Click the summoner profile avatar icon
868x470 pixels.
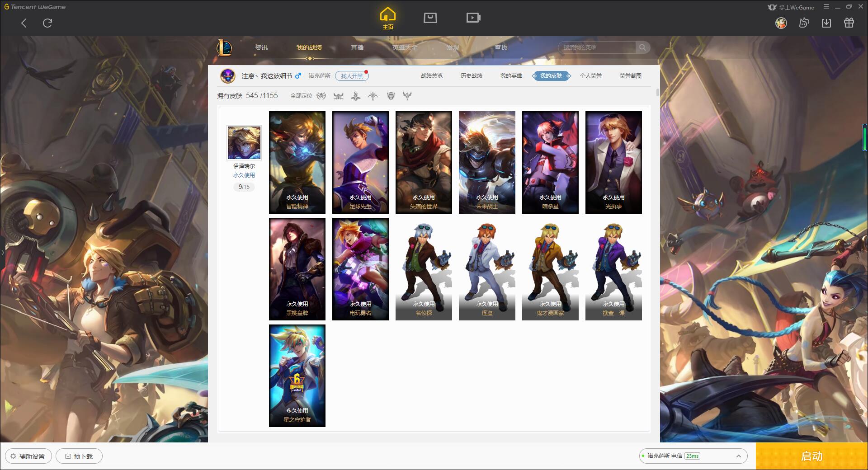point(228,75)
